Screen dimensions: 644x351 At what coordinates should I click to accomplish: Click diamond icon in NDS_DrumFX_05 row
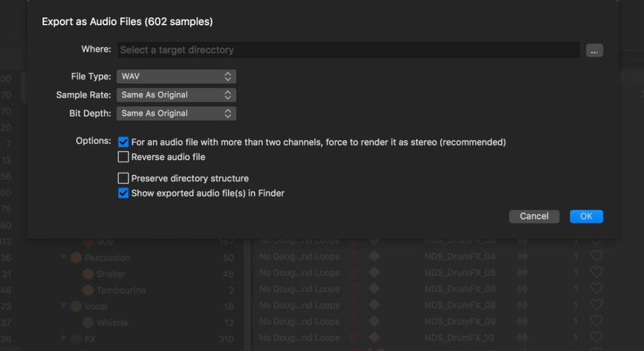coord(374,272)
